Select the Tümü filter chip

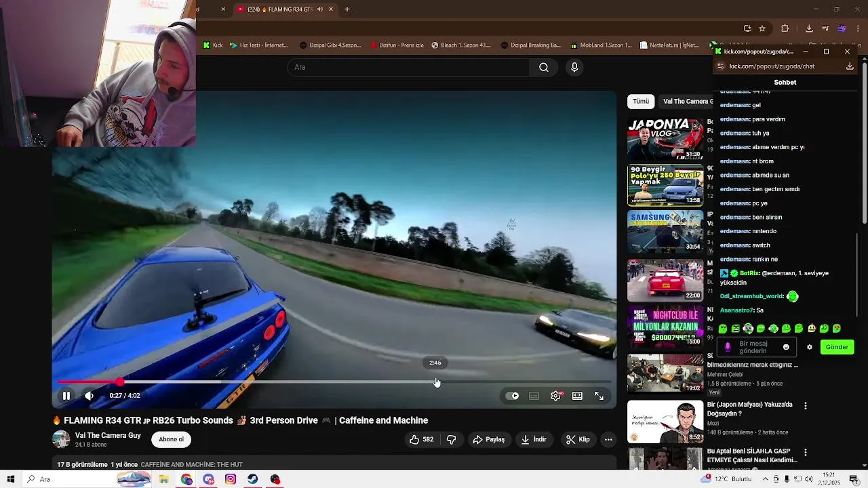coord(641,101)
